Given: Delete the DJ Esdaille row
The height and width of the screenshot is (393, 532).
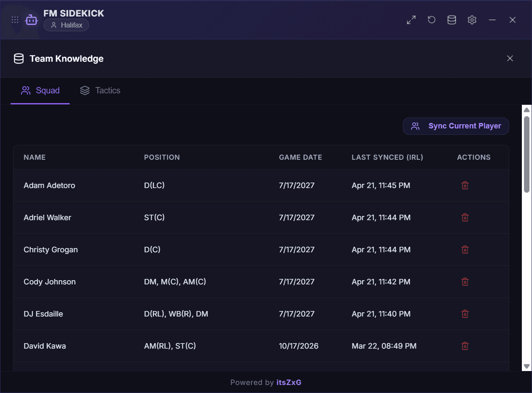Looking at the screenshot, I should [x=465, y=314].
